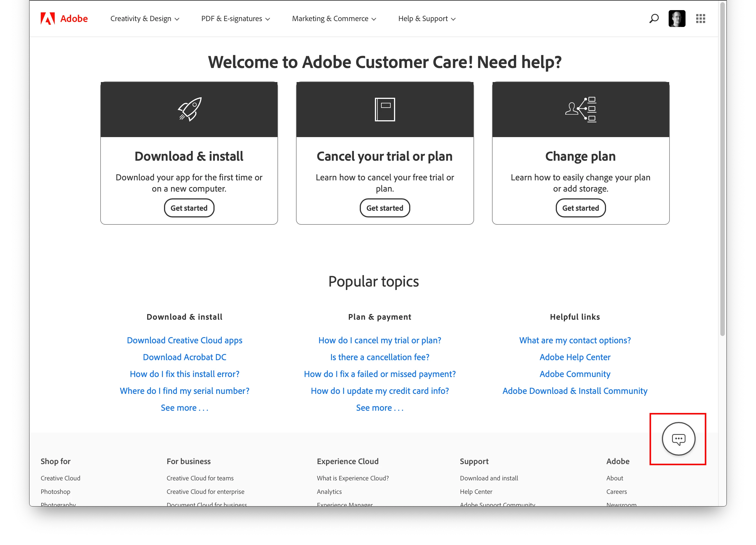Image resolution: width=756 pixels, height=545 pixels.
Task: Click the rocket icon on Download card
Action: 189,109
